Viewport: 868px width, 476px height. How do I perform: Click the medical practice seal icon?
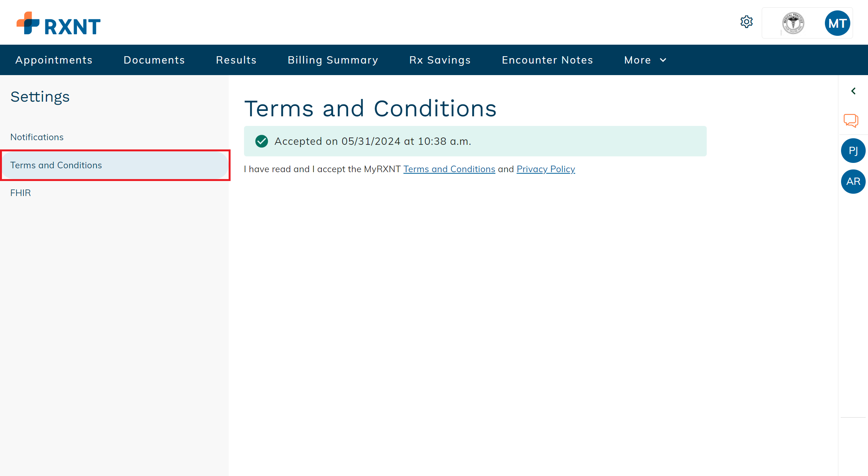tap(793, 23)
